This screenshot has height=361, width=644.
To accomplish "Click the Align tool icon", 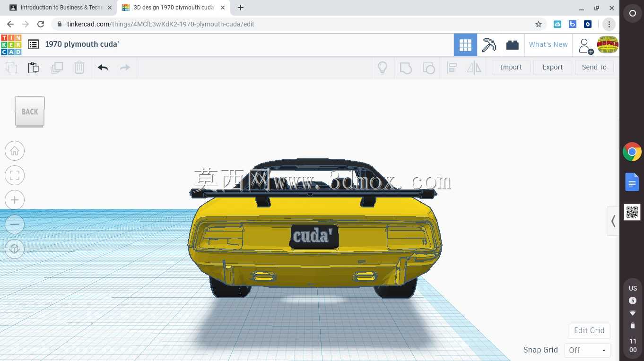I will (x=452, y=68).
